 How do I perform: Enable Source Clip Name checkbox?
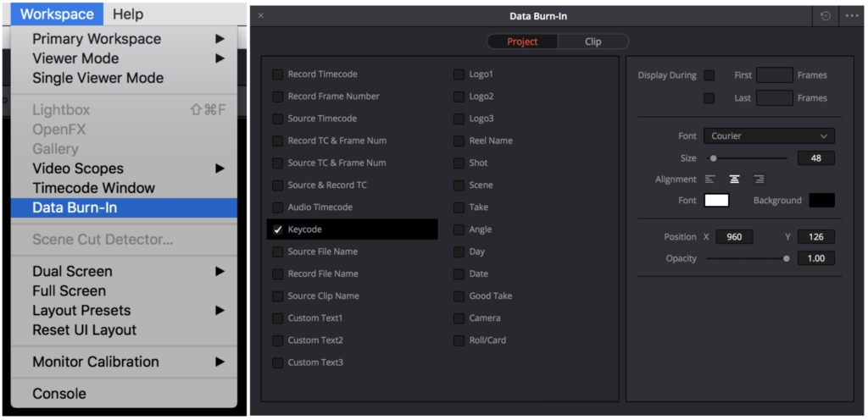(277, 296)
